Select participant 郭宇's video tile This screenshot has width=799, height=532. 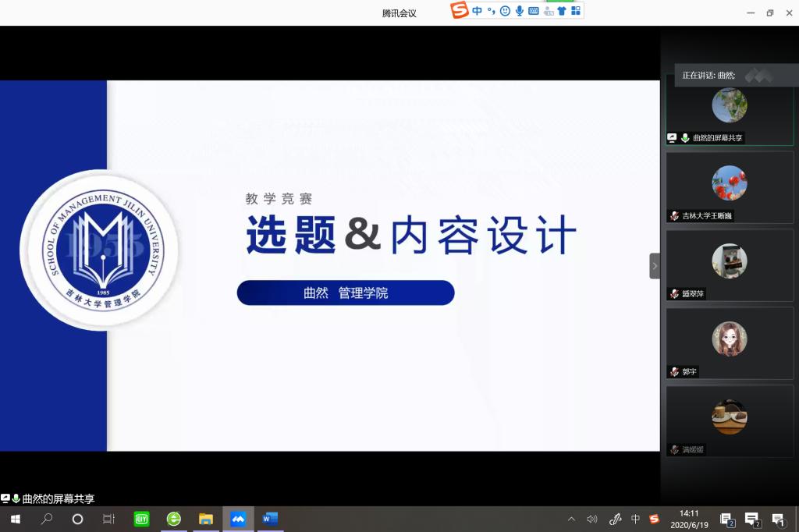click(x=730, y=342)
